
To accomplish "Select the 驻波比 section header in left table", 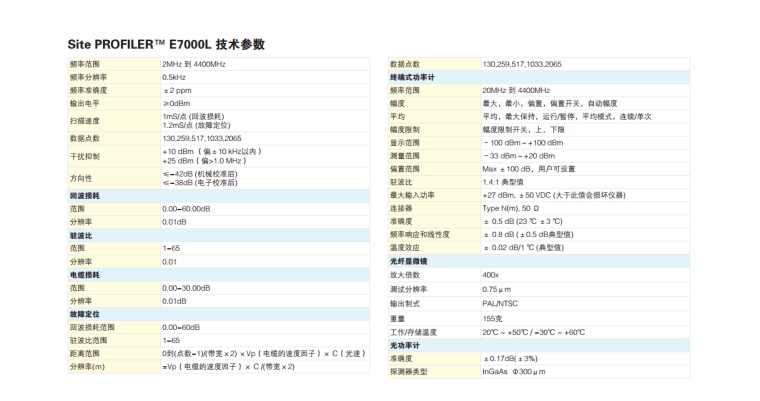I will (x=80, y=235).
